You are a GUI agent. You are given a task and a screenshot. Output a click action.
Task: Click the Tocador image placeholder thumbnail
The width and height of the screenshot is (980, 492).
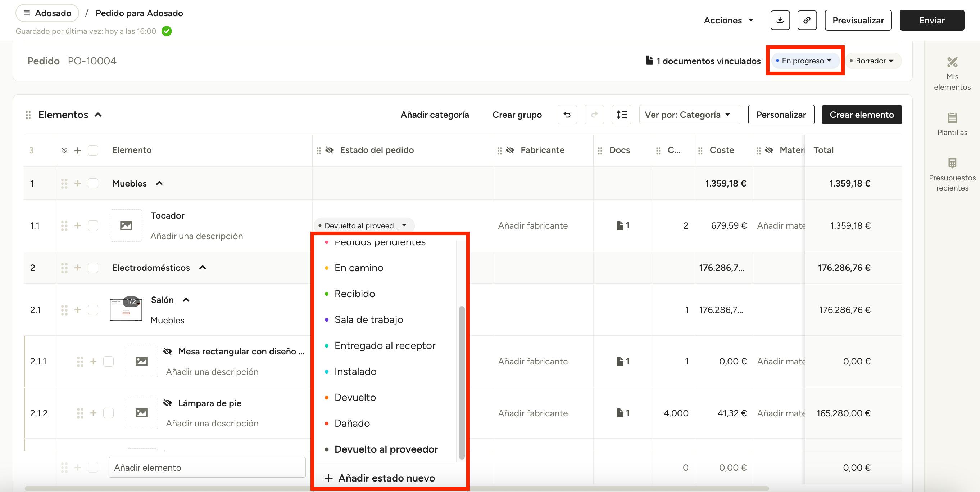126,225
